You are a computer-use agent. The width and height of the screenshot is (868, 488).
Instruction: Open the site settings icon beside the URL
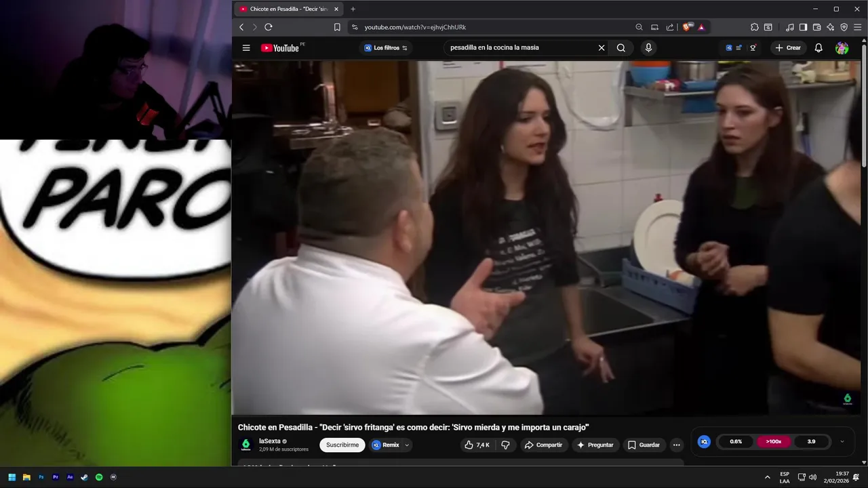click(x=355, y=27)
